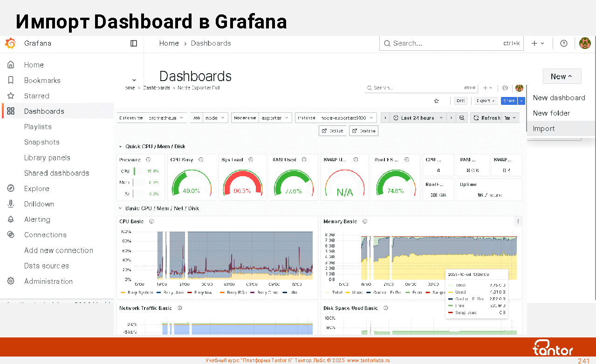Click the zoom out time range icon
The image size is (596, 364).
point(462,118)
